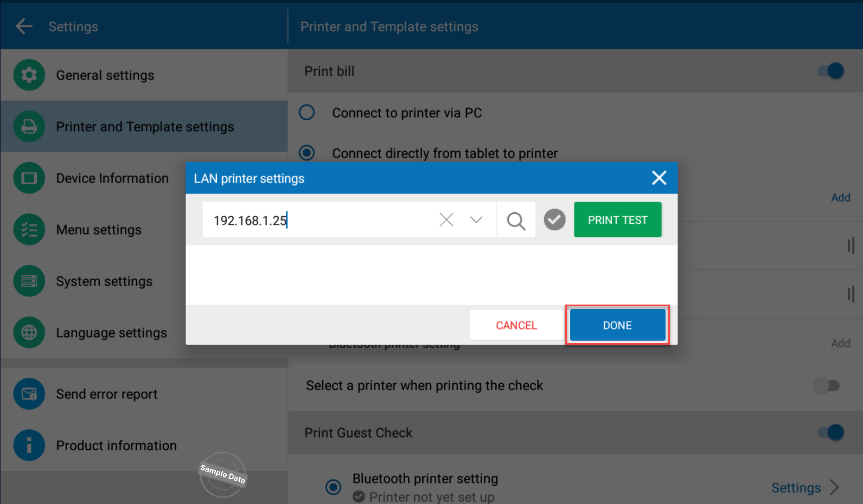Click the IP address input field
The height and width of the screenshot is (504, 863).
point(320,220)
